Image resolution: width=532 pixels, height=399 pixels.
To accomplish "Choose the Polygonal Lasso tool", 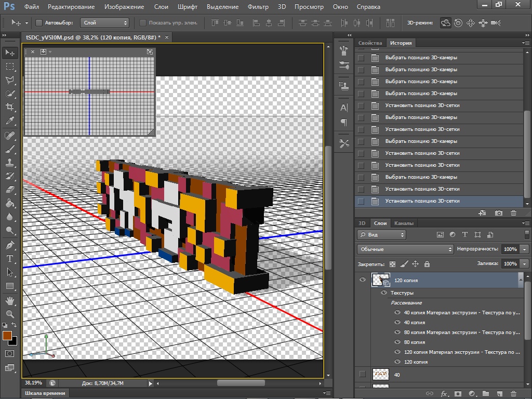I will click(10, 79).
